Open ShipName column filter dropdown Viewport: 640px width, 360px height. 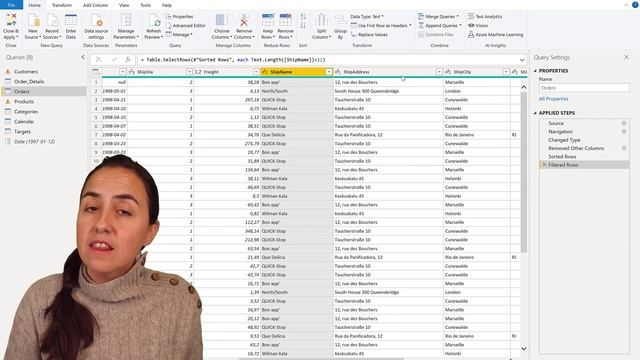329,72
